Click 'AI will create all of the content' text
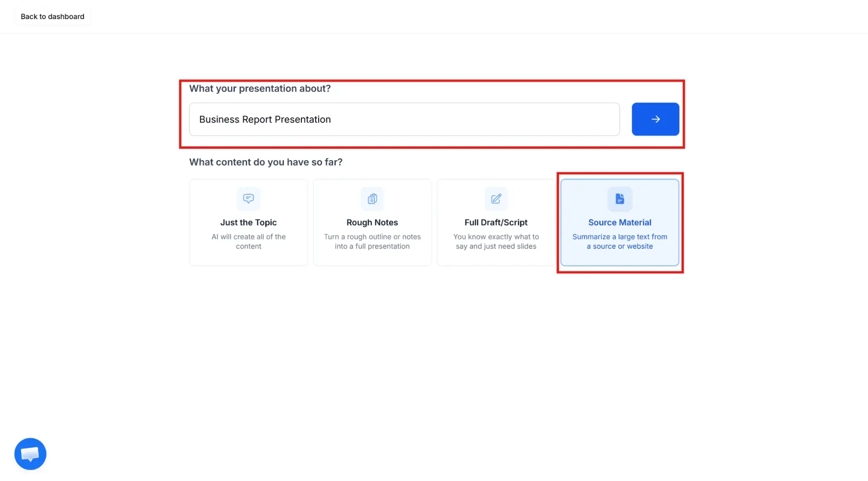868x481 pixels. point(248,242)
